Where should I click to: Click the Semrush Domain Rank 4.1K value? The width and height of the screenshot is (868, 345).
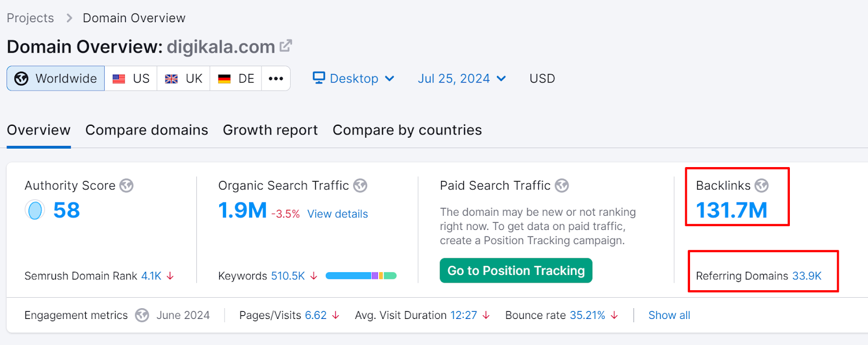151,276
